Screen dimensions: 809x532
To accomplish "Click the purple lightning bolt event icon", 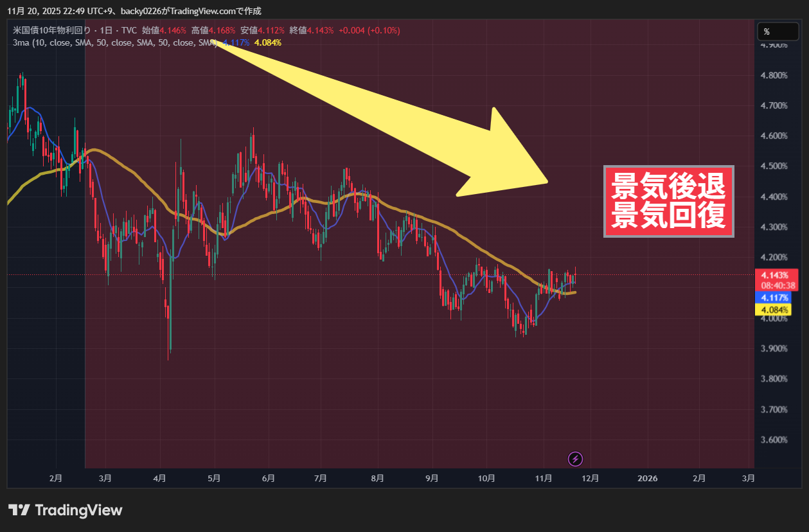I will [576, 459].
